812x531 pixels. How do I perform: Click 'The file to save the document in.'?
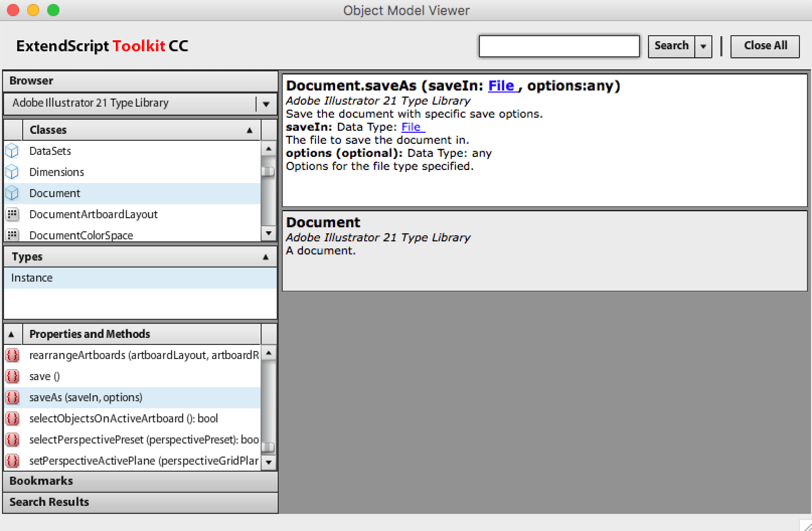(x=377, y=140)
